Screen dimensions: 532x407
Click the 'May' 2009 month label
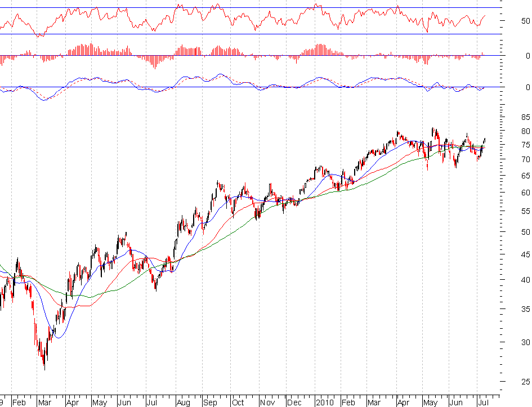100,403
